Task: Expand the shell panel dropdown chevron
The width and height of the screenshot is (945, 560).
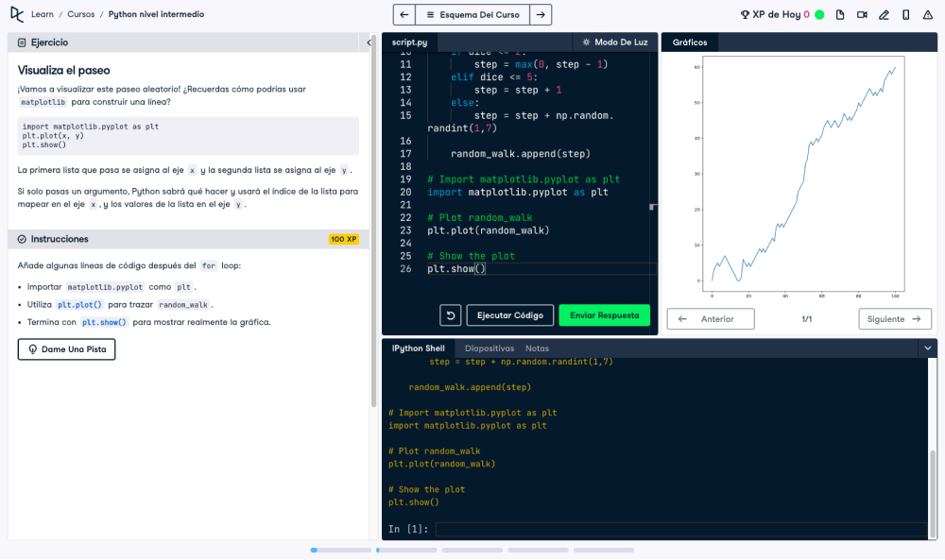Action: pyautogui.click(x=927, y=348)
